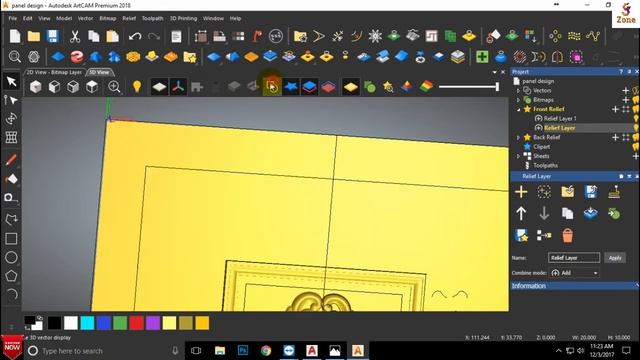
Task: Click the Cut scissors icon
Action: pos(75,36)
